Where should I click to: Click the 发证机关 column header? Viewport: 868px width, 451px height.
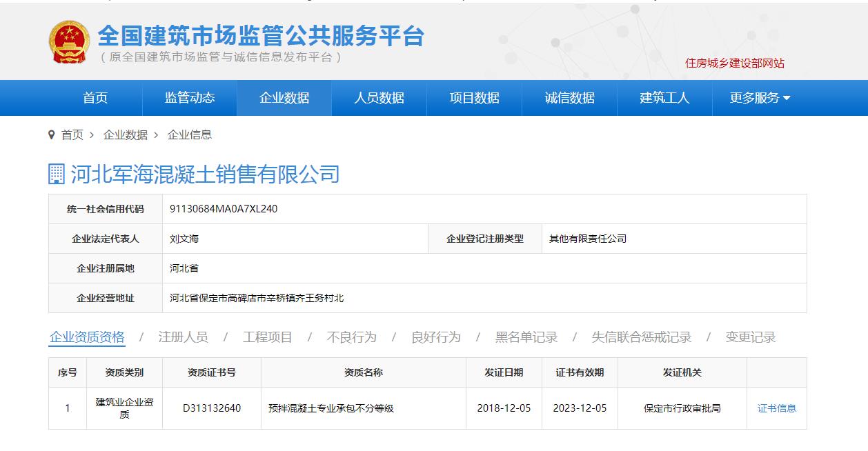tap(682, 372)
